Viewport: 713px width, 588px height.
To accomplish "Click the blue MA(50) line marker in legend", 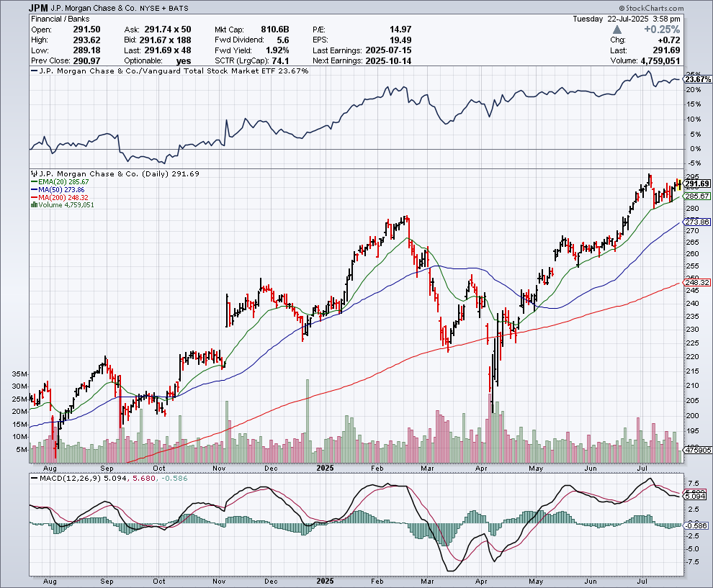I will point(34,189).
